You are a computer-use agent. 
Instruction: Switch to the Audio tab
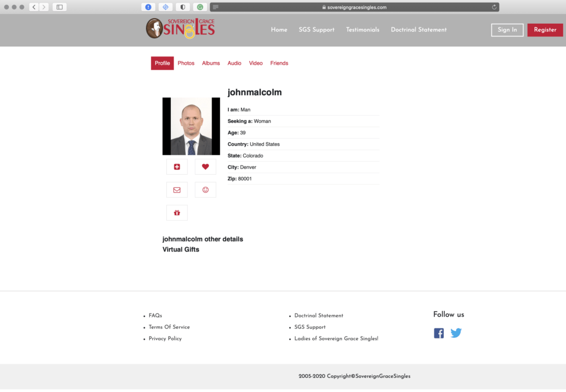[234, 63]
